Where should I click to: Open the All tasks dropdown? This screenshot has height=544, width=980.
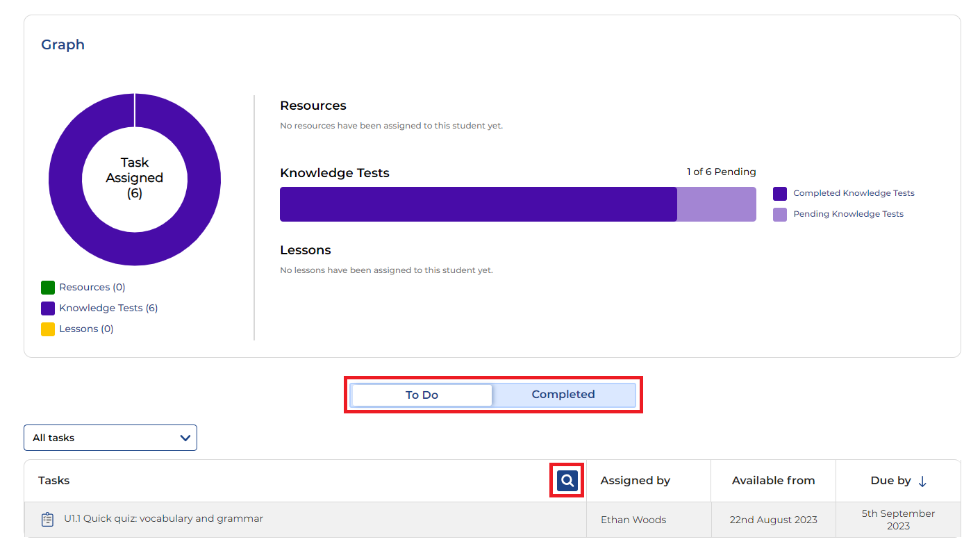tap(110, 438)
